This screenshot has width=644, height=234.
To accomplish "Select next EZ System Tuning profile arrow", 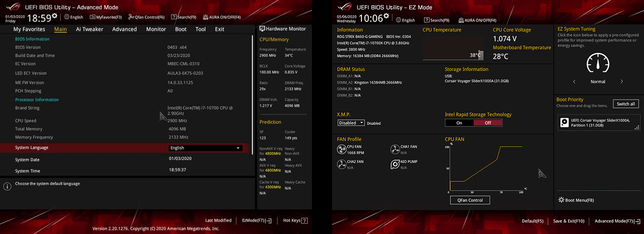I will (x=622, y=82).
